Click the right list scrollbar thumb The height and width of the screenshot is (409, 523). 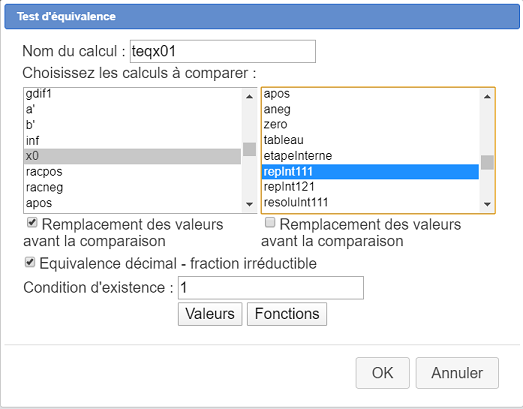[487, 162]
